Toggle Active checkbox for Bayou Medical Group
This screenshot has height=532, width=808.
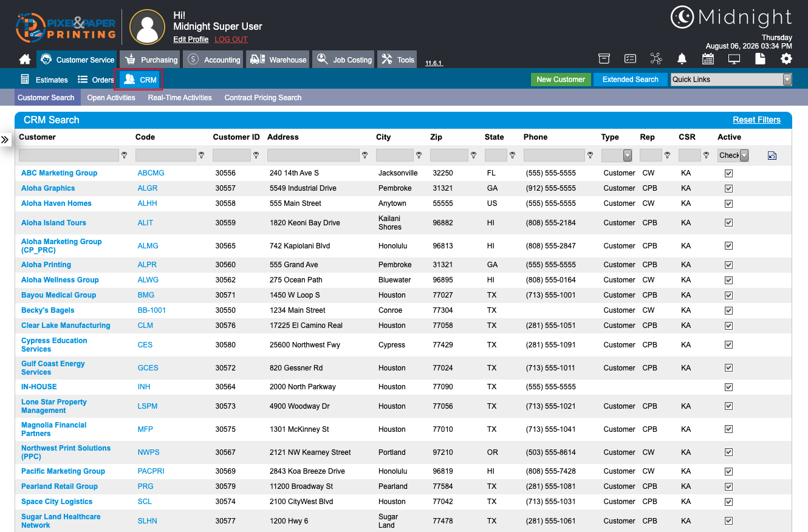coord(729,295)
